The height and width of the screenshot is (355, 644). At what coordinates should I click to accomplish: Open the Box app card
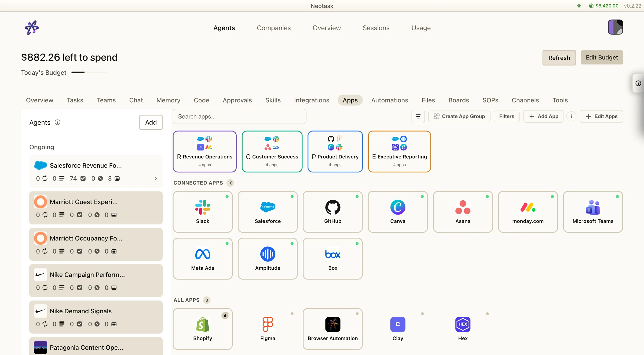333,259
